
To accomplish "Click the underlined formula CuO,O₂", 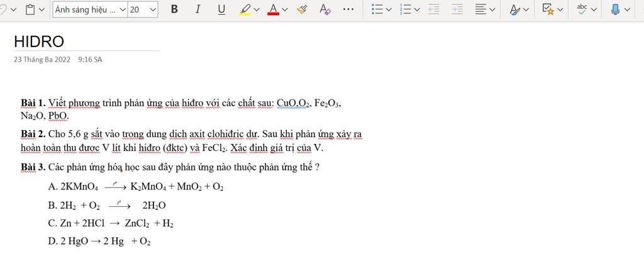I will tap(292, 103).
